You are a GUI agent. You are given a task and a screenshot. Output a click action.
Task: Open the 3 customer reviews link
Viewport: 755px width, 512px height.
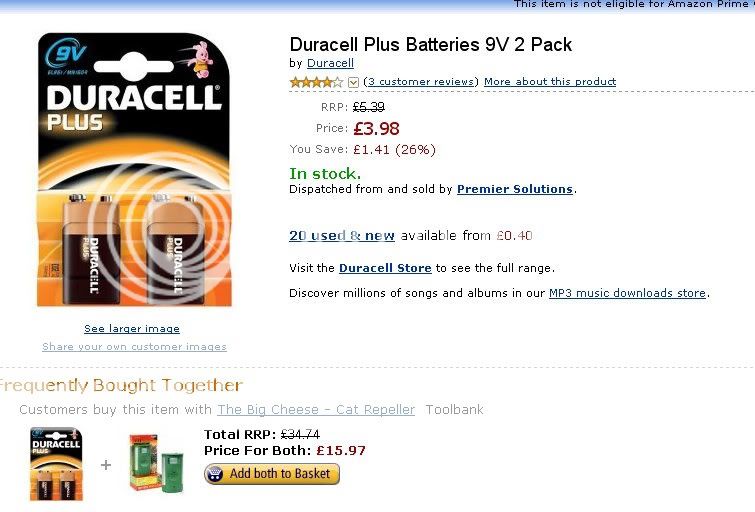point(421,81)
